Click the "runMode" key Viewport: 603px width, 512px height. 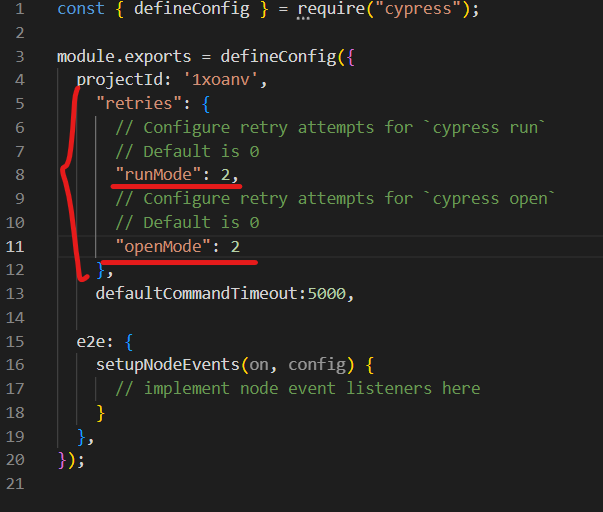[x=158, y=175]
